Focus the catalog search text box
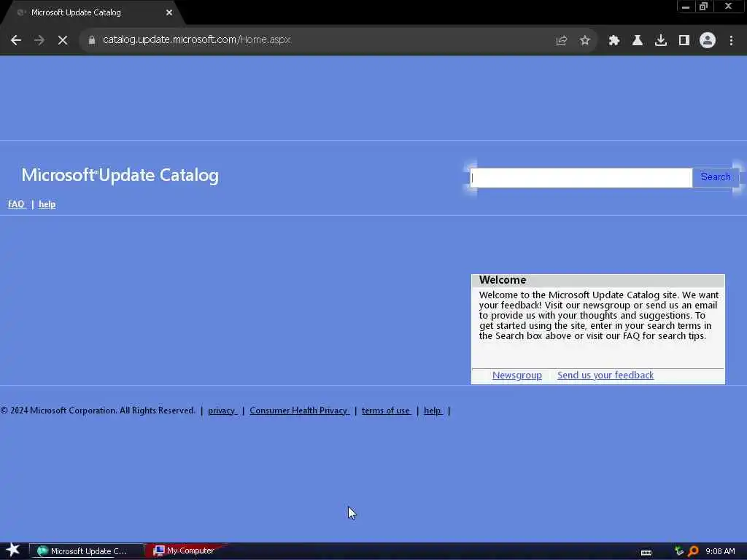The image size is (747, 560). tap(581, 178)
